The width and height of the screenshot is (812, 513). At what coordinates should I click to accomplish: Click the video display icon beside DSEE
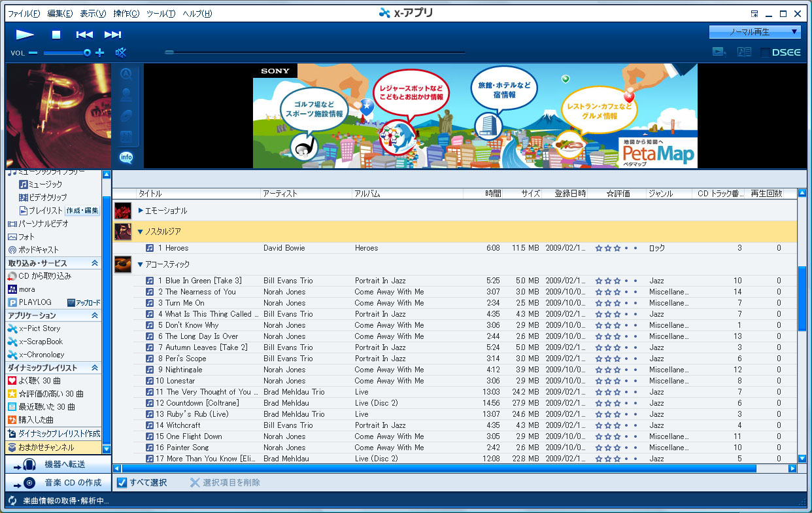(719, 52)
